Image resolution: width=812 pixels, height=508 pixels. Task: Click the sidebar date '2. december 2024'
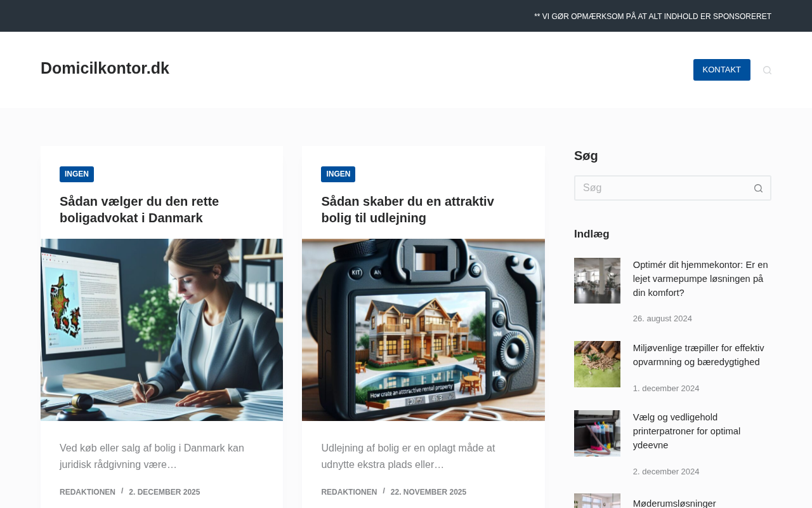pyautogui.click(x=666, y=472)
